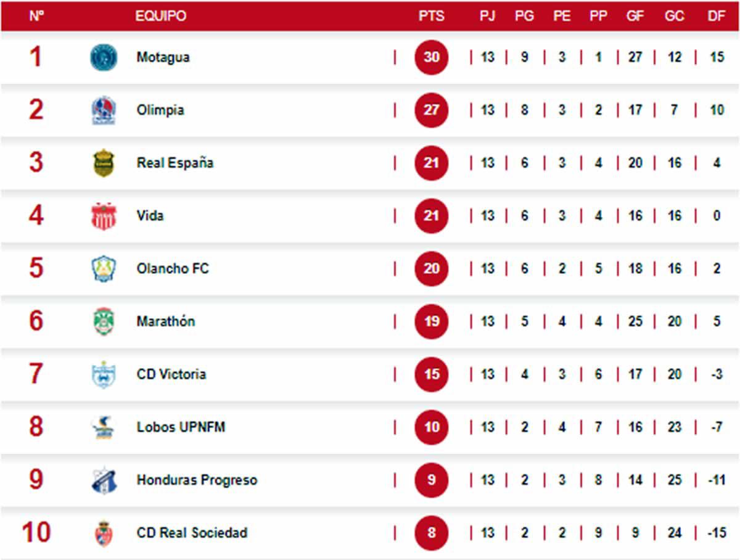The width and height of the screenshot is (740, 560).
Task: Click CD Real Sociedad's 8 points badge
Action: 432,533
